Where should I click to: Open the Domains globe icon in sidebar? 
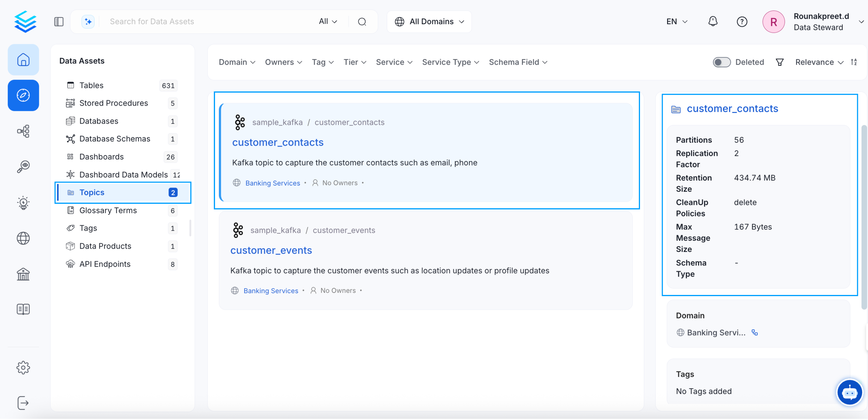[23, 238]
